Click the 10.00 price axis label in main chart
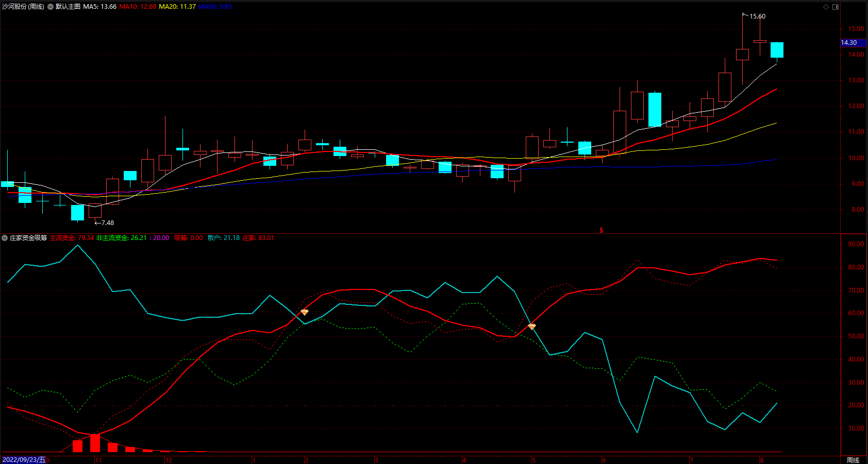The height and width of the screenshot is (464, 868). pyautogui.click(x=856, y=158)
